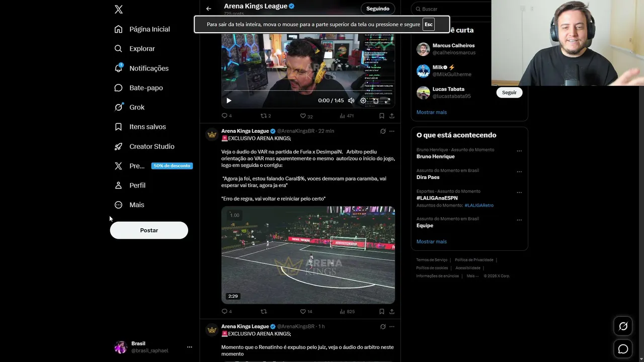Screen dimensions: 644x362
Task: Open Grok icon on the 1 h post
Action: pyautogui.click(x=383, y=327)
